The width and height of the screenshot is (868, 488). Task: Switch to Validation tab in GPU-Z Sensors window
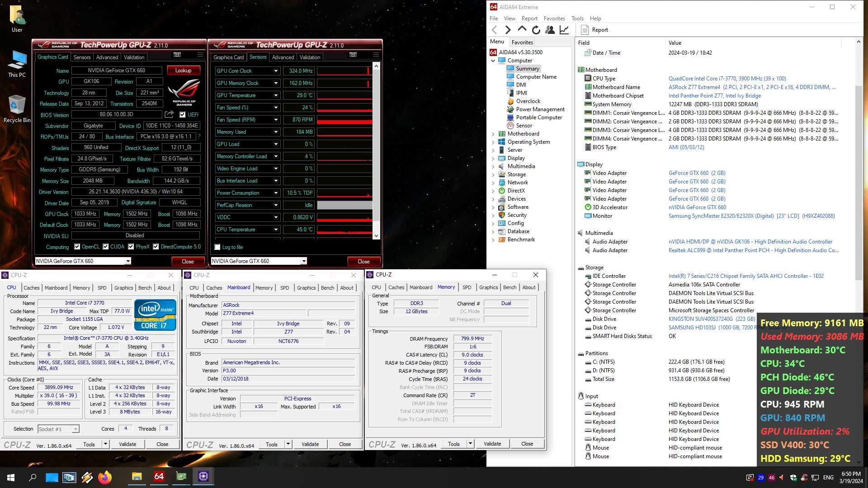[310, 57]
